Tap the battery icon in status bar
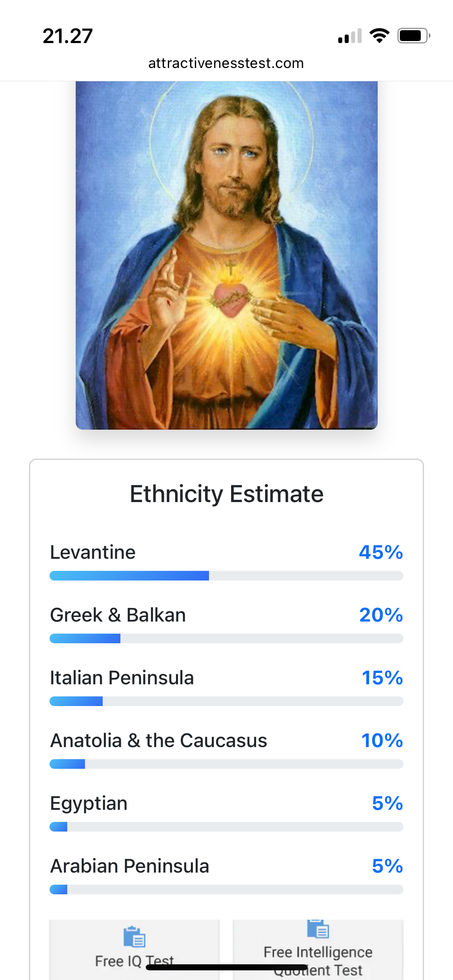 point(414,36)
